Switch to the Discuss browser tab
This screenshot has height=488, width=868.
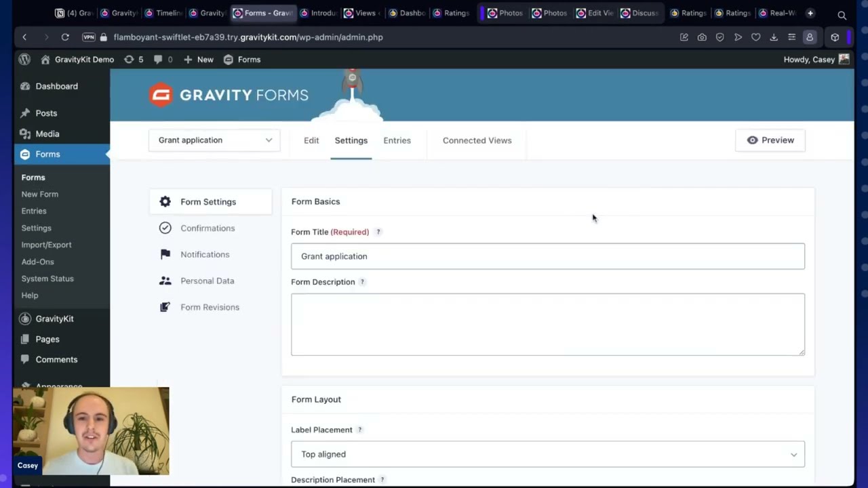[x=639, y=13]
